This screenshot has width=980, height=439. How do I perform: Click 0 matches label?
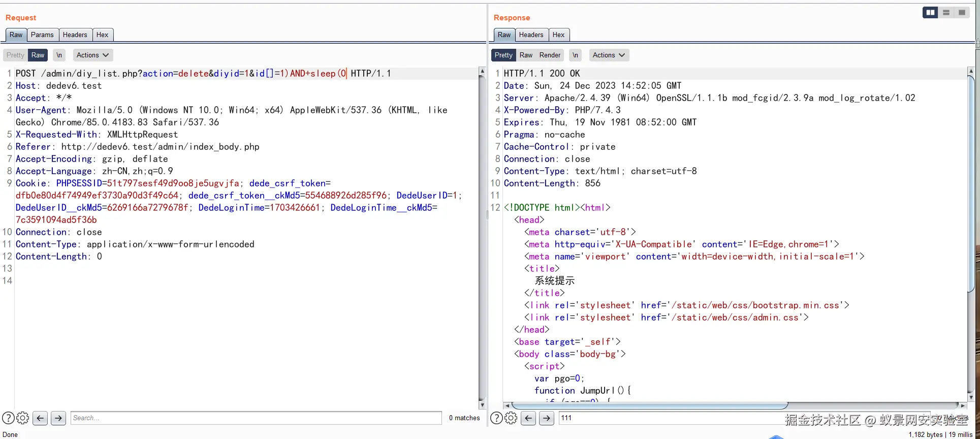[464, 418]
